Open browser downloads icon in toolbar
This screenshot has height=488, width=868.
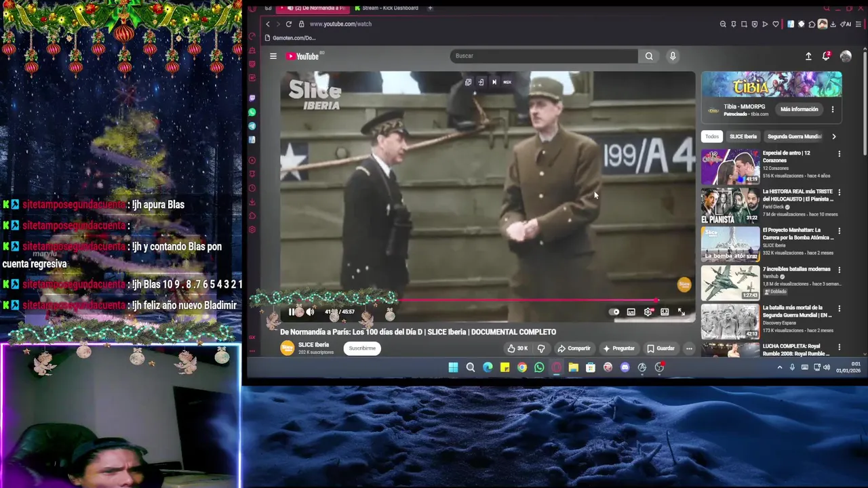click(833, 24)
